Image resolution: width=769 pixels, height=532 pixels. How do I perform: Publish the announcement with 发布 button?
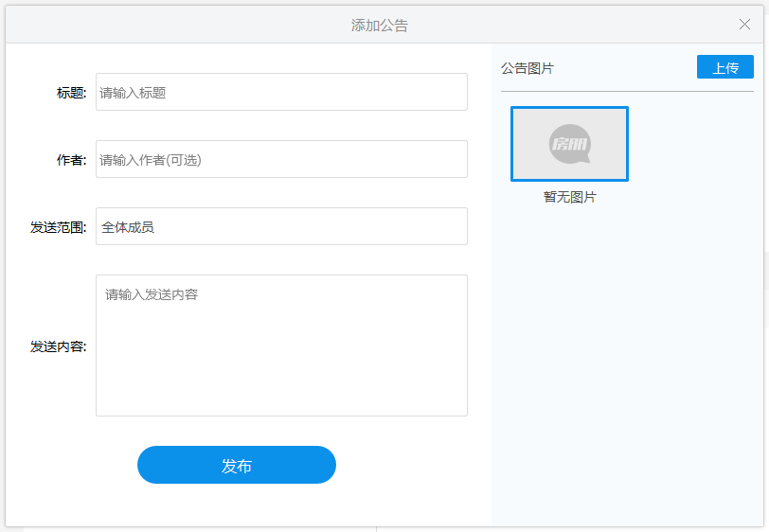coord(237,465)
